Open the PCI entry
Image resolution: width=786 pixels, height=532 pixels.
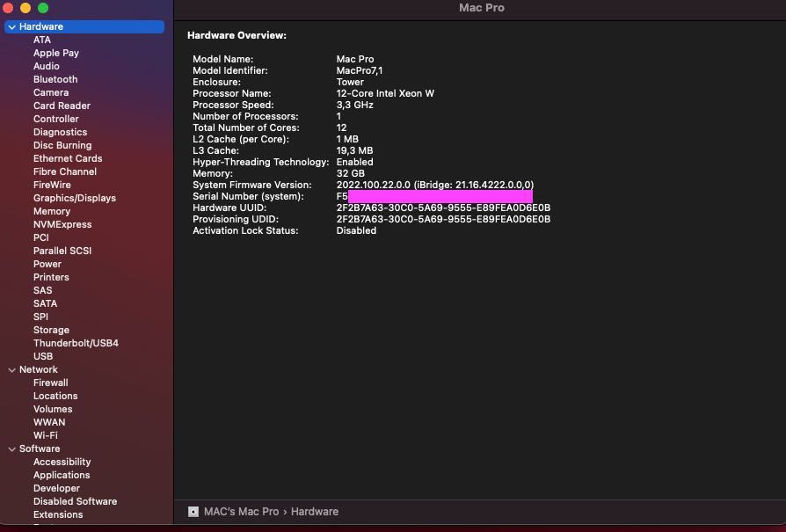41,237
